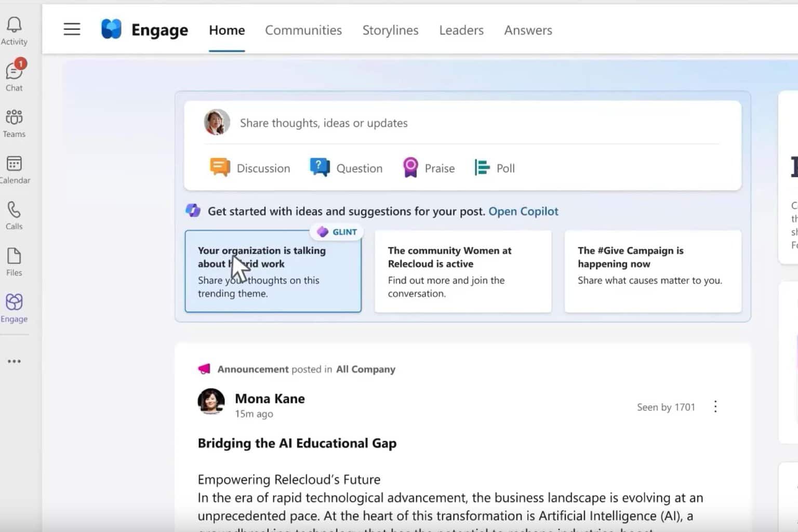Viewport: 798px width, 532px height.
Task: Open the post options vertical ellipsis menu
Action: 715,406
